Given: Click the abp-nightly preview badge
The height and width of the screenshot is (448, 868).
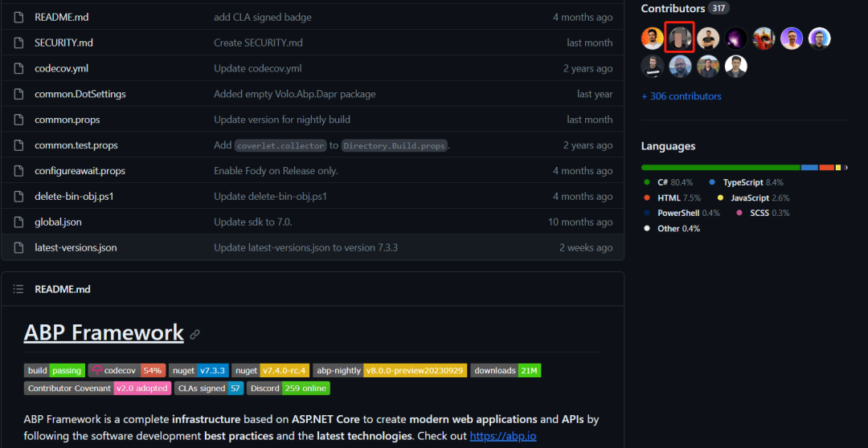Looking at the screenshot, I should coord(390,371).
